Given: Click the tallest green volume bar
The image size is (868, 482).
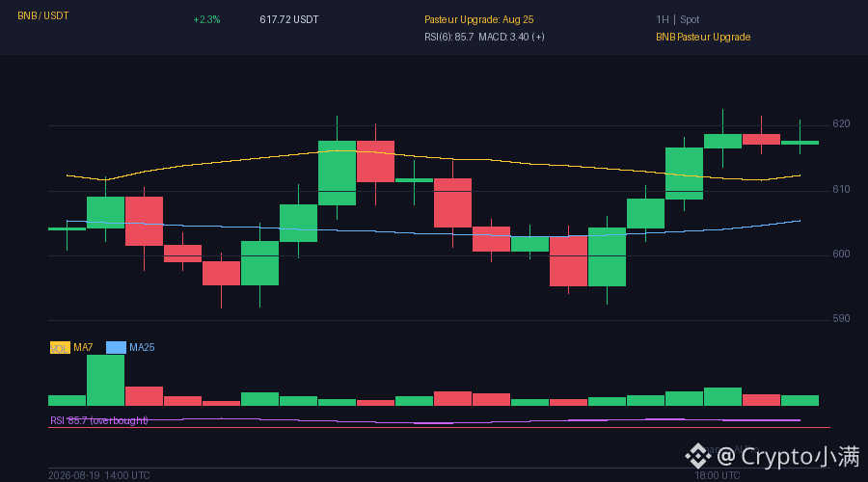Looking at the screenshot, I should tap(106, 380).
